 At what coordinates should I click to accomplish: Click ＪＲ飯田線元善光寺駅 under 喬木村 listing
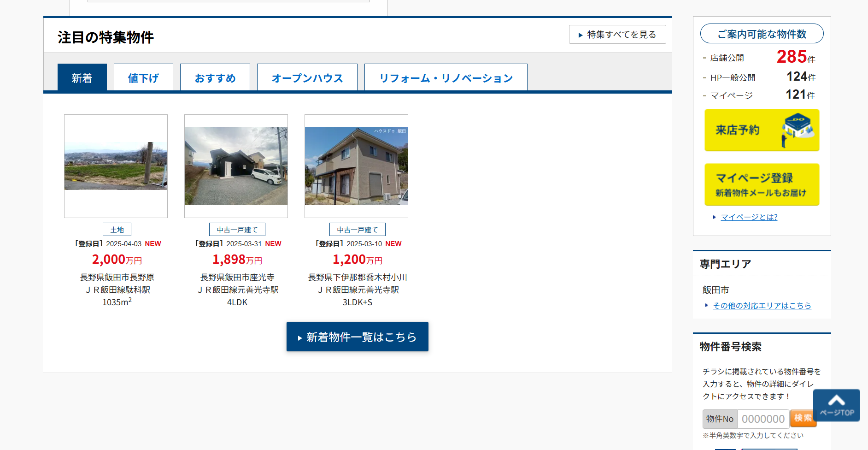pyautogui.click(x=358, y=290)
